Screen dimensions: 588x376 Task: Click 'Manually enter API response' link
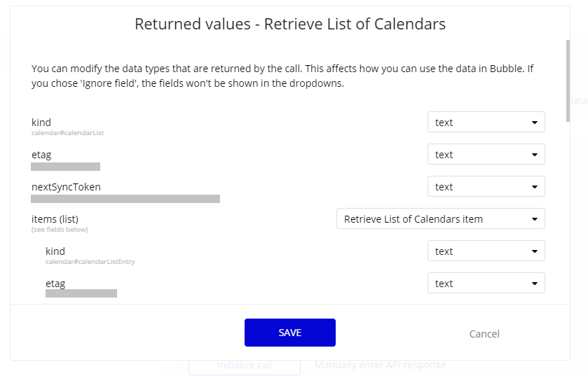[380, 365]
